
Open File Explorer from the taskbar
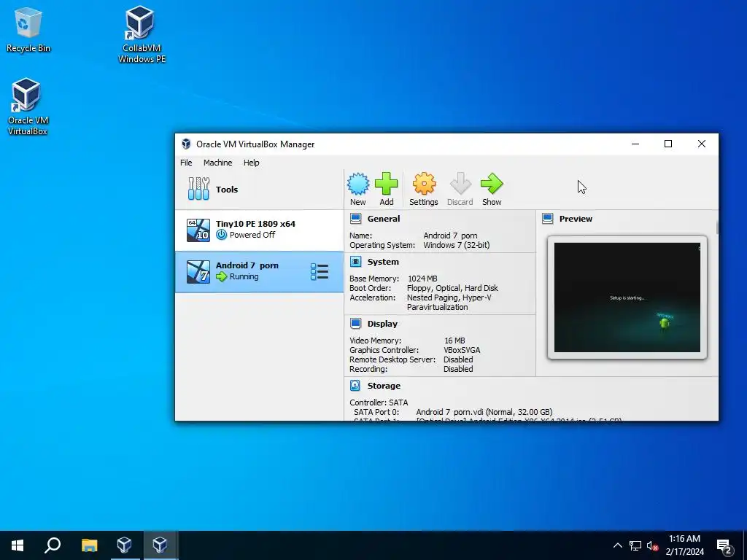click(x=89, y=545)
